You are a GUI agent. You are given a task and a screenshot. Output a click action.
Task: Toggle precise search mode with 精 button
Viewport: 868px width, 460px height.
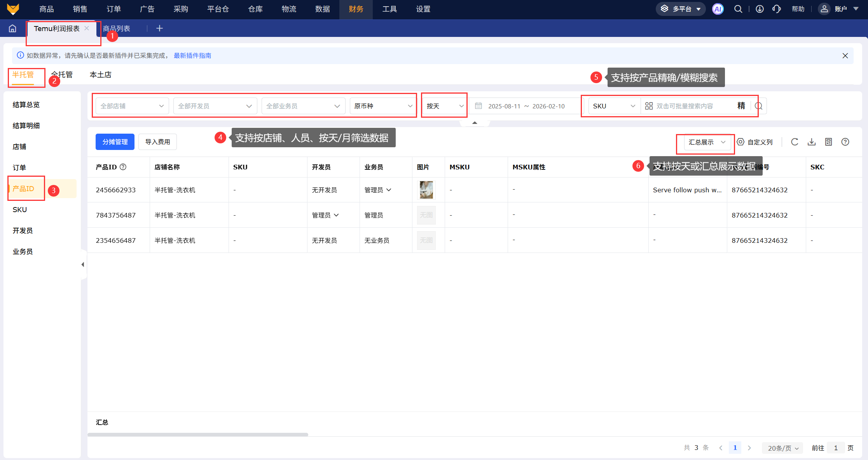click(x=741, y=106)
